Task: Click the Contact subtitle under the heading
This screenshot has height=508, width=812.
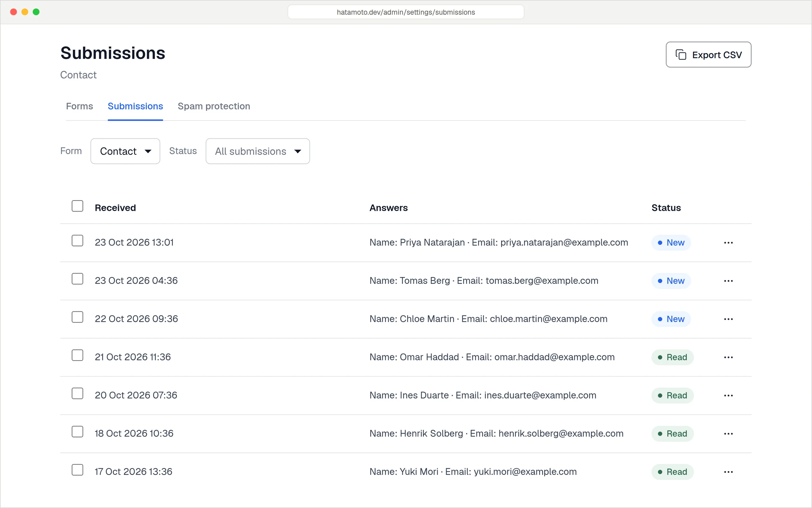Action: click(78, 75)
